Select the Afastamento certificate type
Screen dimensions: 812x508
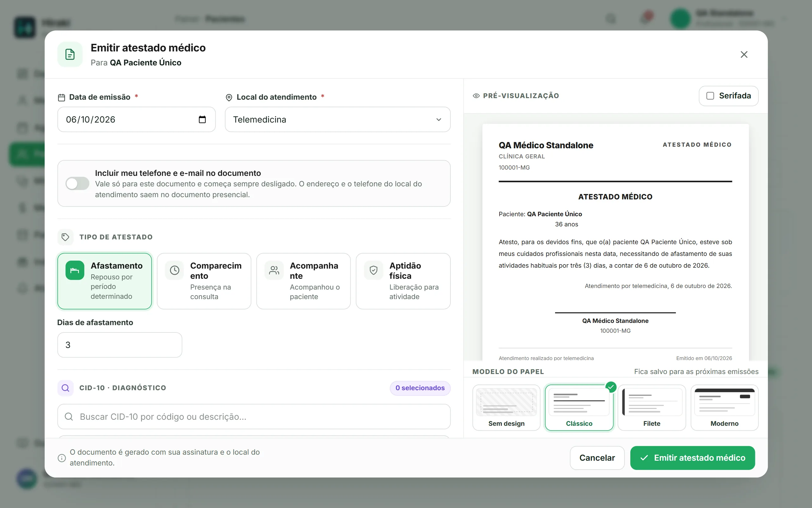pyautogui.click(x=105, y=281)
